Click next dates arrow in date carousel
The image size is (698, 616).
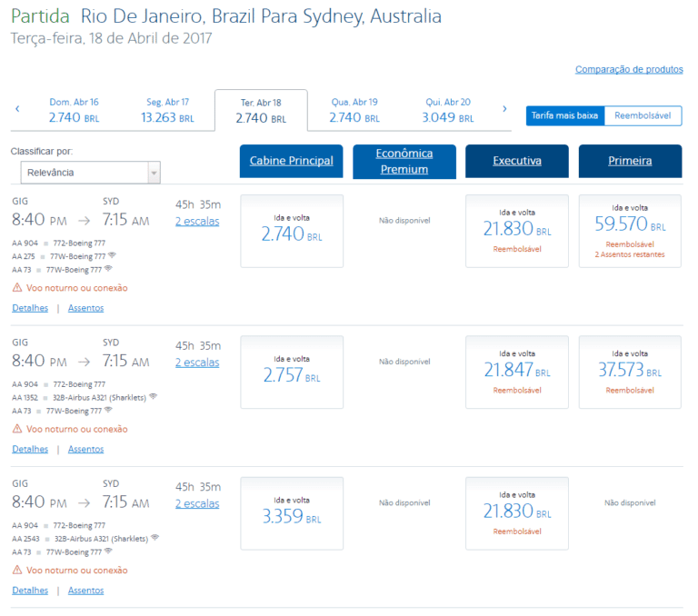point(504,109)
